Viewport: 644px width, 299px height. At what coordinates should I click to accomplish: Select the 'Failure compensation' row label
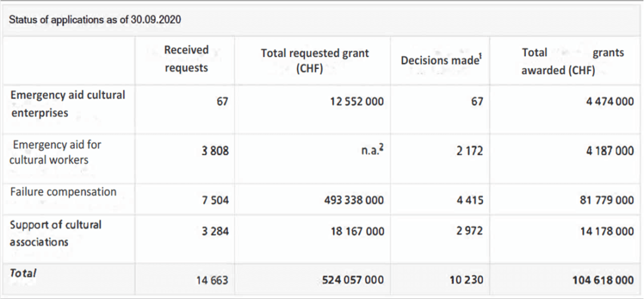(x=63, y=192)
